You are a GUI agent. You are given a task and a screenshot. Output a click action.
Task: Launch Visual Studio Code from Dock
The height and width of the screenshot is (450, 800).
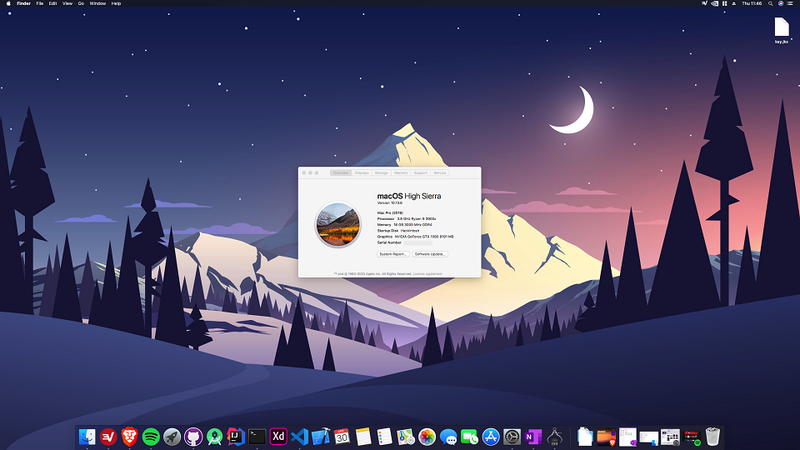299,437
